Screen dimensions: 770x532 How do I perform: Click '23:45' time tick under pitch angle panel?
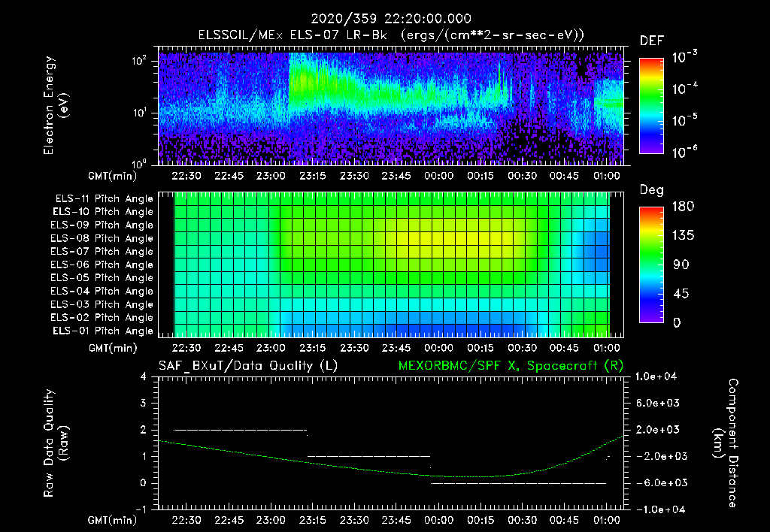pyautogui.click(x=397, y=348)
